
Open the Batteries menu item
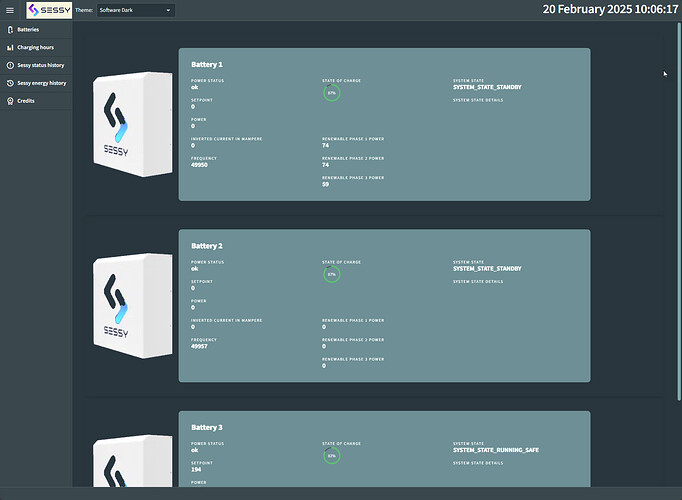(x=36, y=30)
